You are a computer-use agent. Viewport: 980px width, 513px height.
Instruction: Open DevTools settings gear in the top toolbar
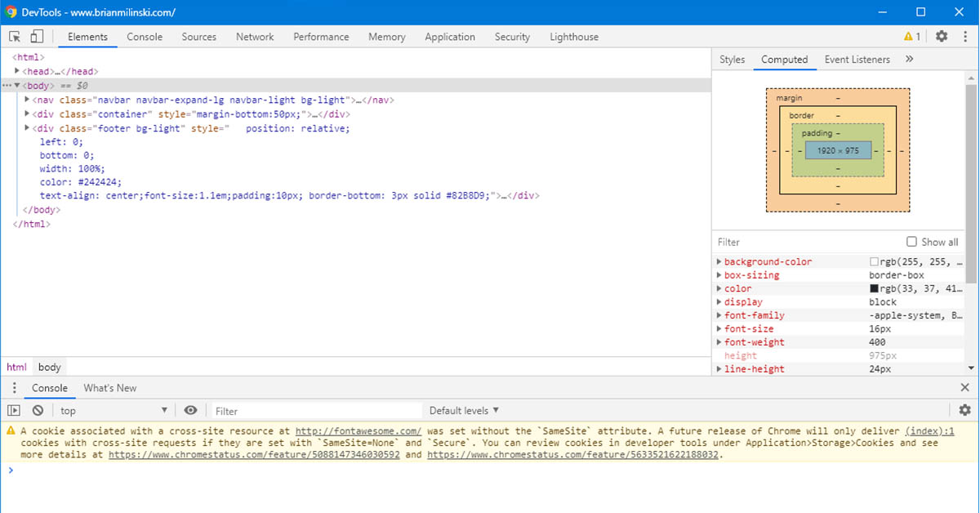pos(942,37)
